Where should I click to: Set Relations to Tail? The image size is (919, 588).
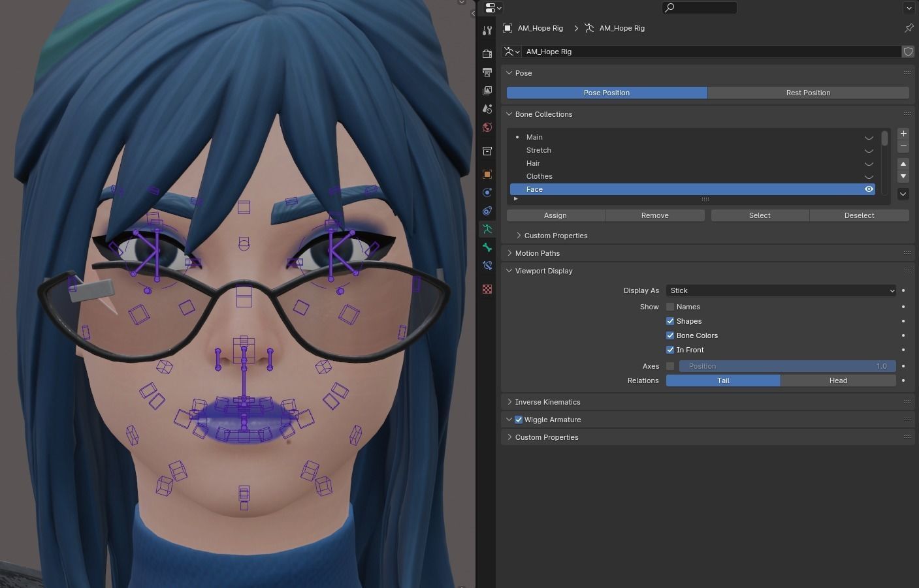point(723,380)
